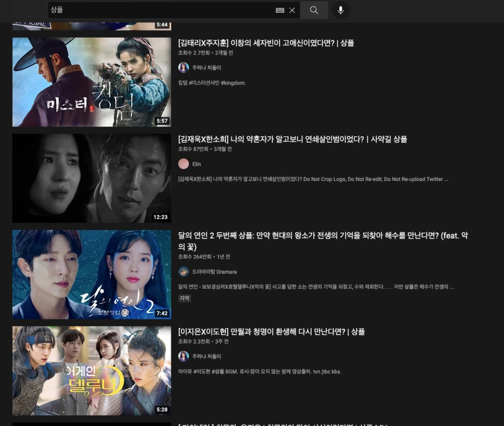This screenshot has width=504, height=426.
Task: Go to 드라마라탕 Dramara channel name
Action: 214,272
